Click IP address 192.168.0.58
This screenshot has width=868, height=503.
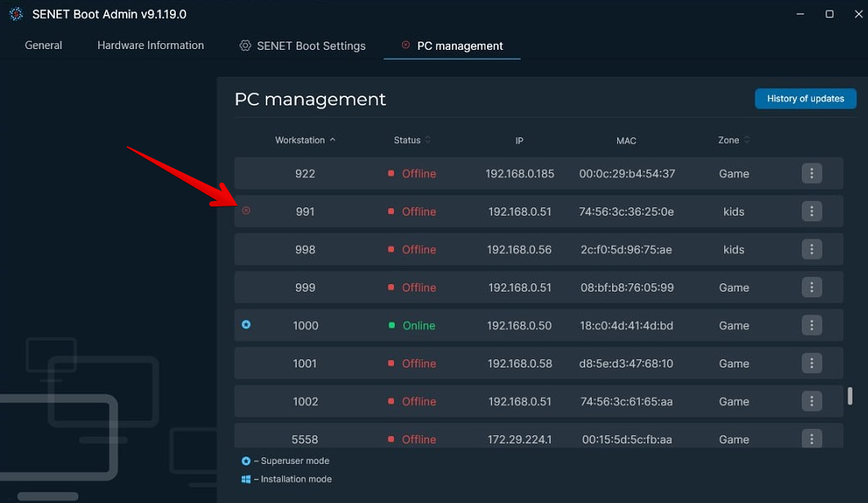pyautogui.click(x=520, y=363)
